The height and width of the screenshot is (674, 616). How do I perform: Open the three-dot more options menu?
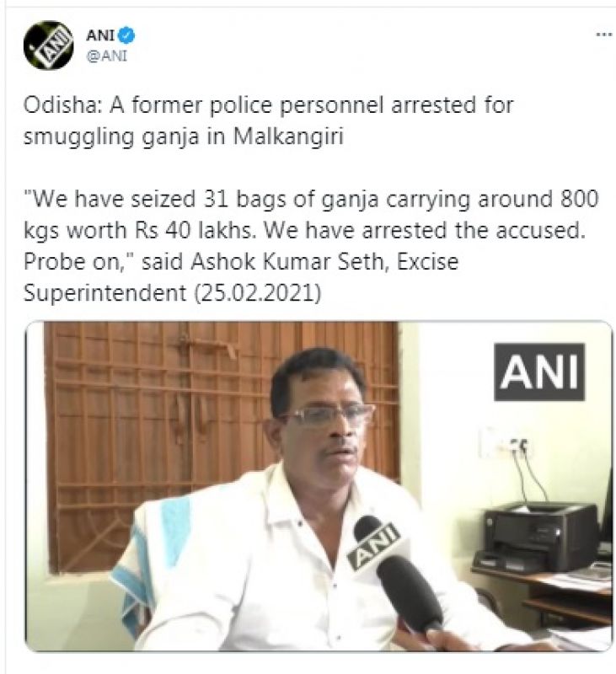603,35
